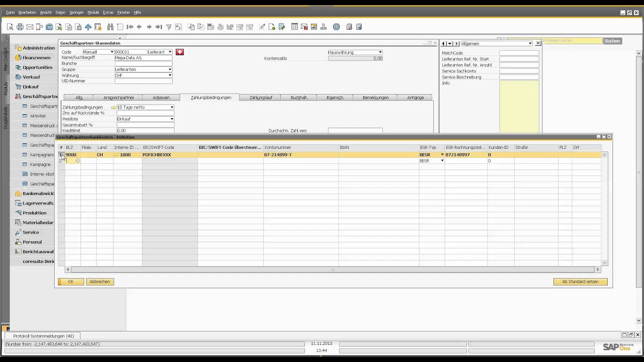Switch to the Ansprechpartner tab
The image size is (644, 362).
(119, 98)
